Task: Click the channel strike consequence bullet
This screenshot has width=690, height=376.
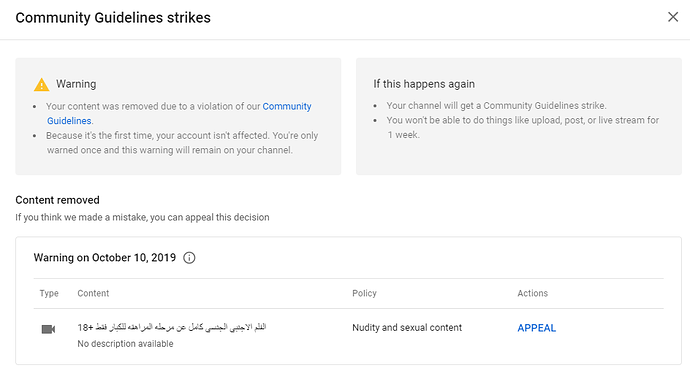Action: coord(496,106)
